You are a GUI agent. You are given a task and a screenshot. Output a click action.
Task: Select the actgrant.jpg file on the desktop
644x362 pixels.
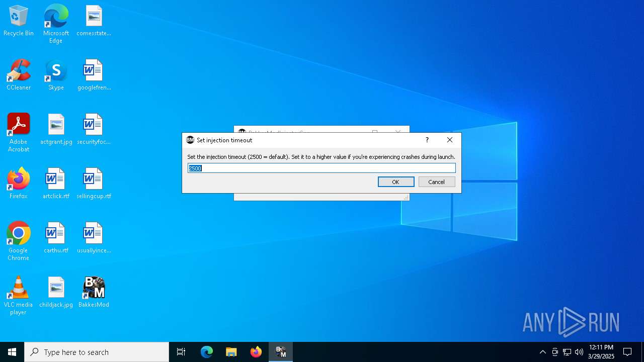point(56,130)
